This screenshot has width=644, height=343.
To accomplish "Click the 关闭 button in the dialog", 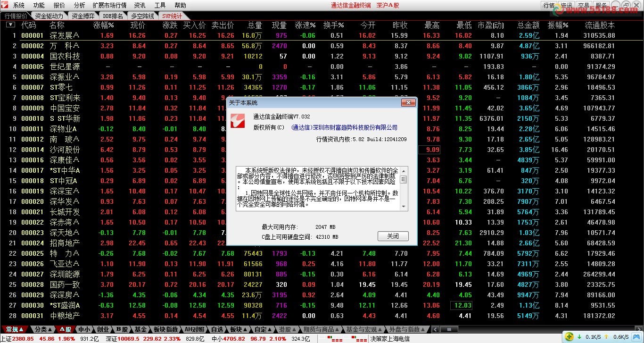I will pos(393,236).
